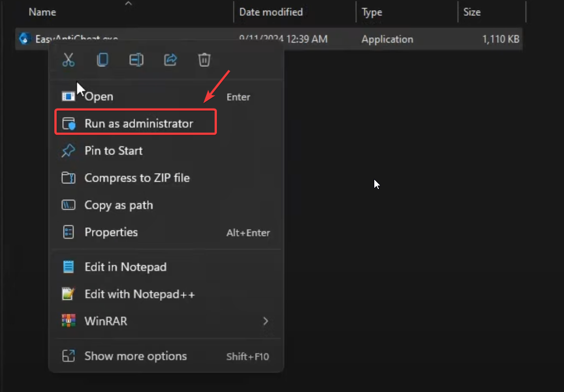Click the Share icon
The image size is (564, 392).
tap(170, 60)
